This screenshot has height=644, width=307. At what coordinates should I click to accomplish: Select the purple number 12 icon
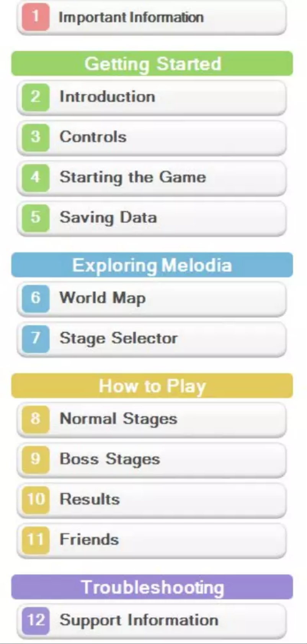(x=36, y=620)
